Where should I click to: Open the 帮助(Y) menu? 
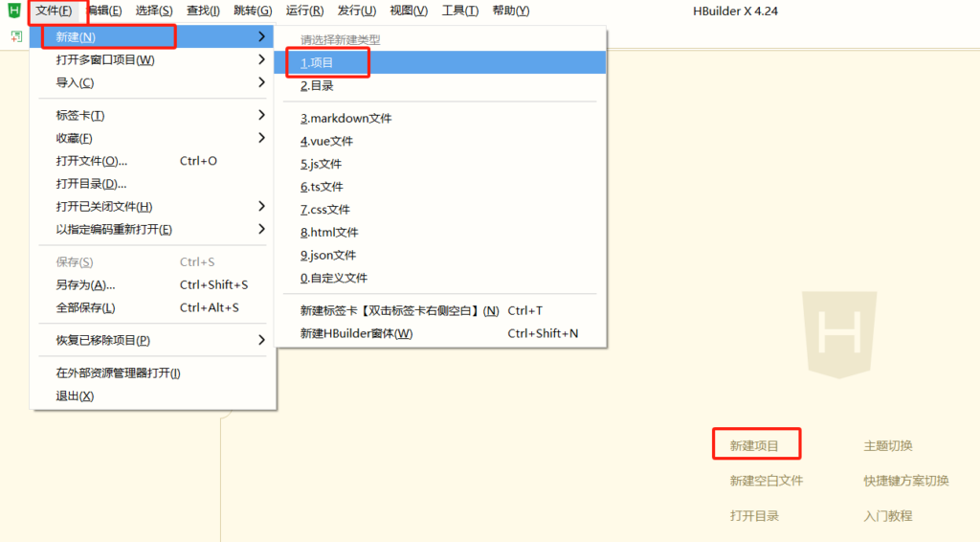pyautogui.click(x=511, y=11)
